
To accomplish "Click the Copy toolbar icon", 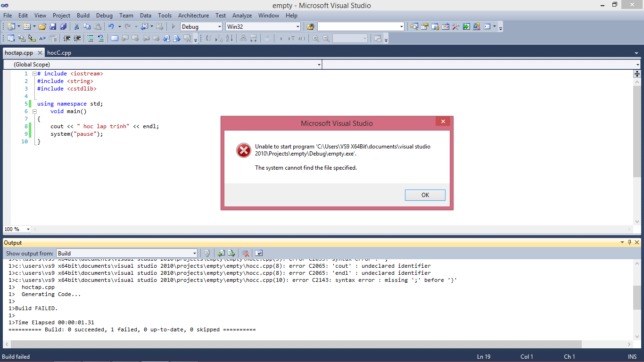I will pos(87,26).
